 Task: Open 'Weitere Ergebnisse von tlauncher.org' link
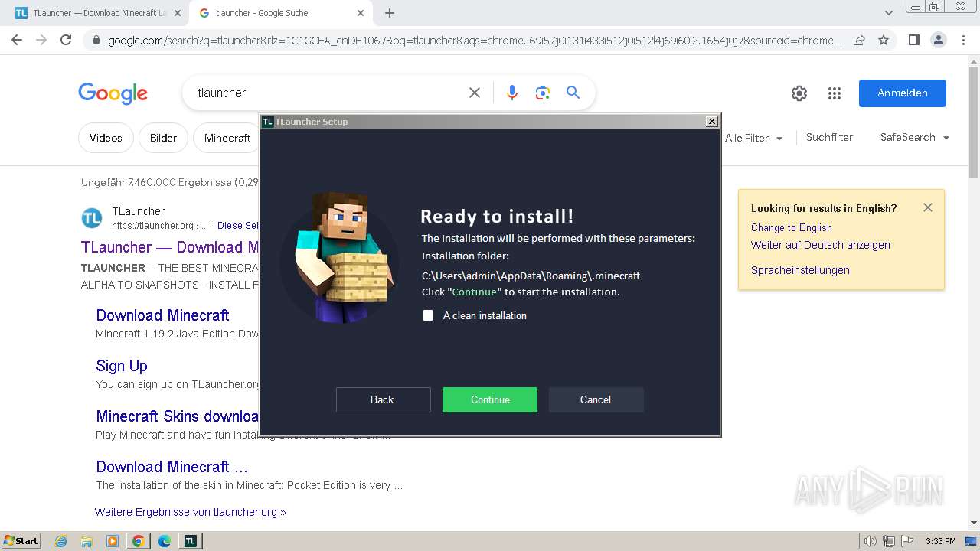pyautogui.click(x=190, y=512)
